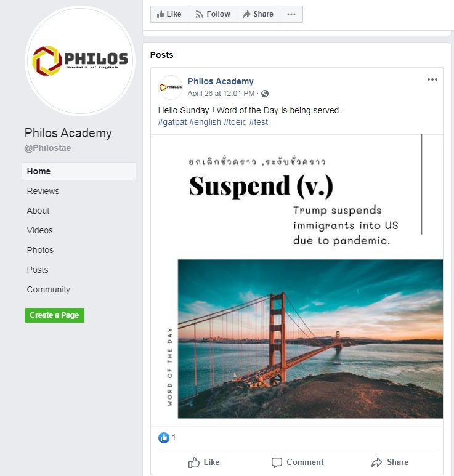
Task: Open the Golden Gate Bridge post image
Action: coord(310,339)
